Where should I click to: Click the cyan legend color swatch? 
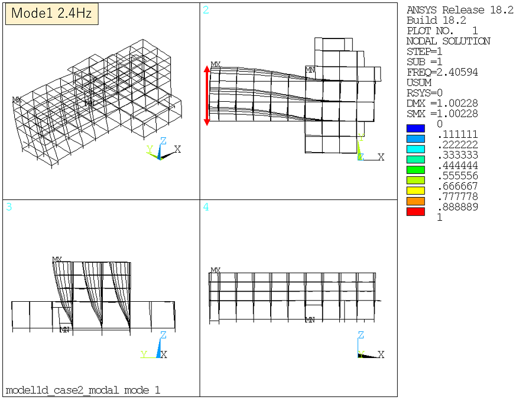tap(416, 149)
